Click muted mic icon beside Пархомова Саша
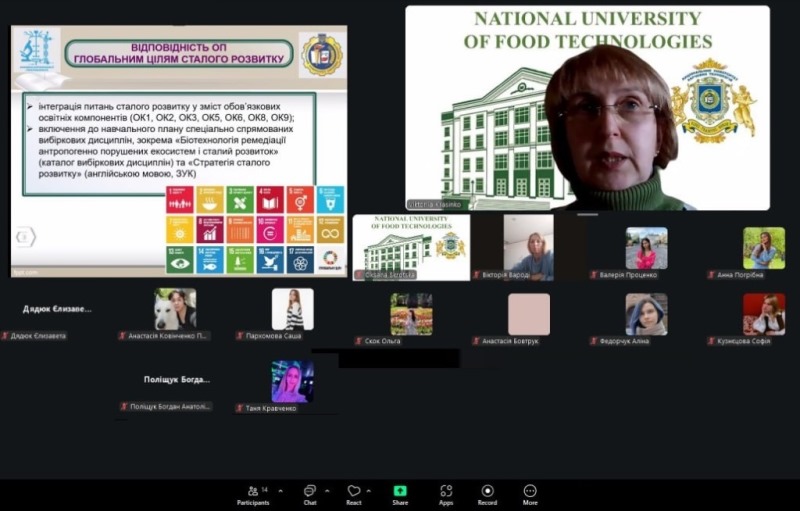 click(240, 336)
